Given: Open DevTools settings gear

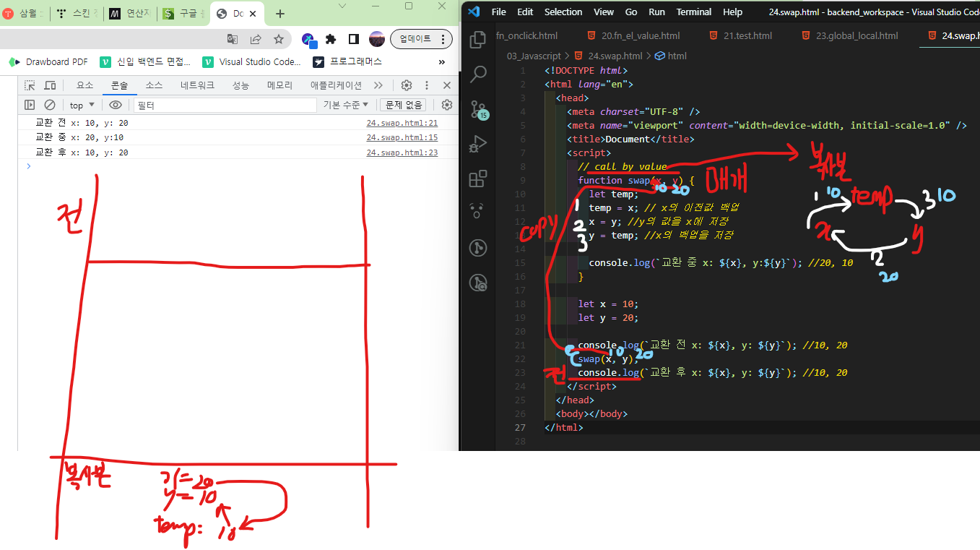Looking at the screenshot, I should pos(407,85).
